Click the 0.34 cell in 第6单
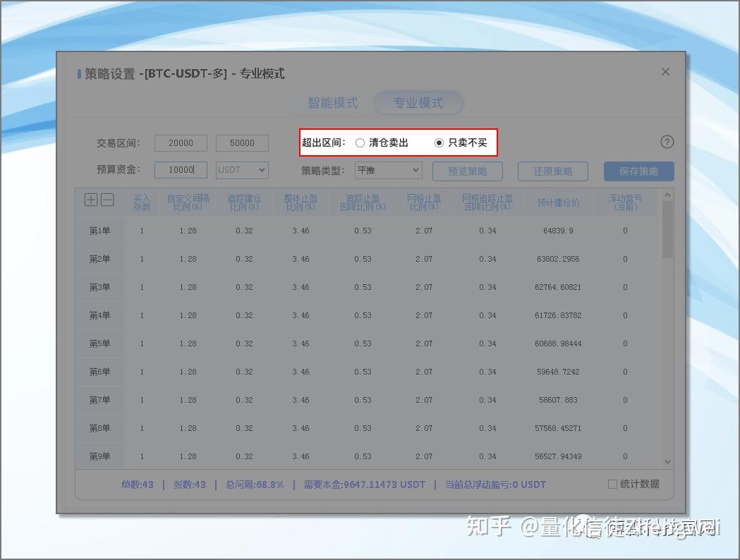 point(487,372)
